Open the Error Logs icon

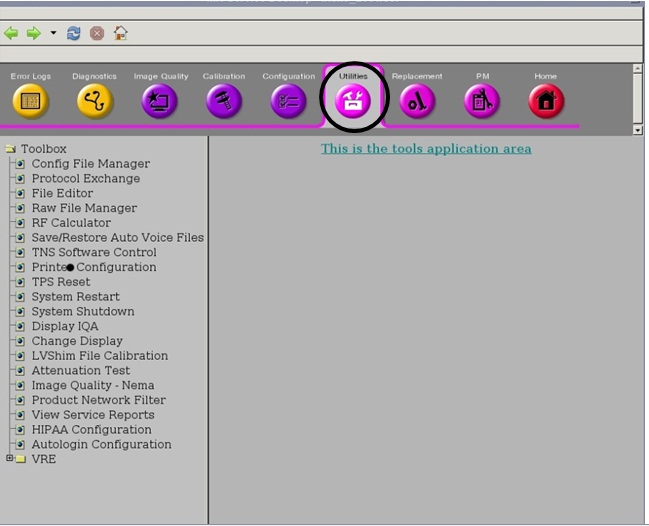click(30, 100)
